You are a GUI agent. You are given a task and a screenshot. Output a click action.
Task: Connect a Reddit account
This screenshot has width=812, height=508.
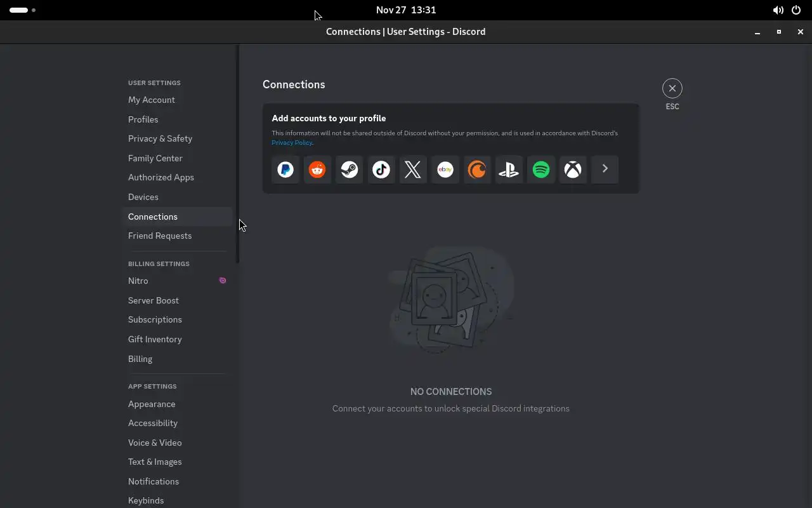coord(317,170)
